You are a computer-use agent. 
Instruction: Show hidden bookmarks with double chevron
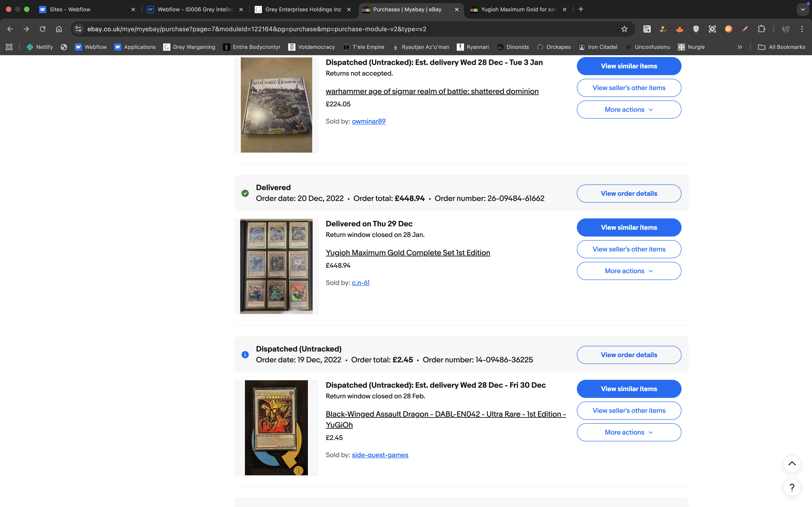click(739, 47)
